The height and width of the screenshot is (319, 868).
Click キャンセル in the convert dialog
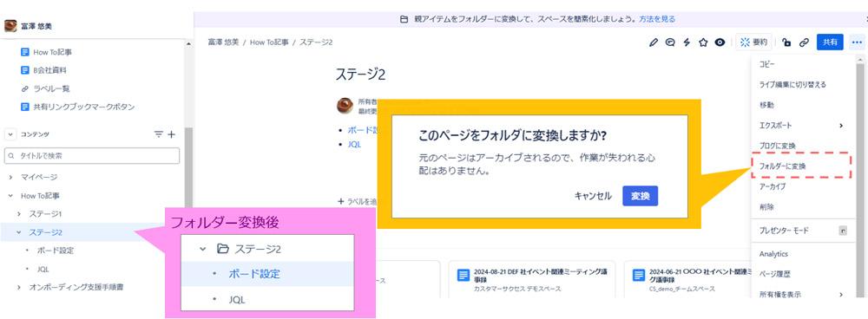[x=593, y=196]
